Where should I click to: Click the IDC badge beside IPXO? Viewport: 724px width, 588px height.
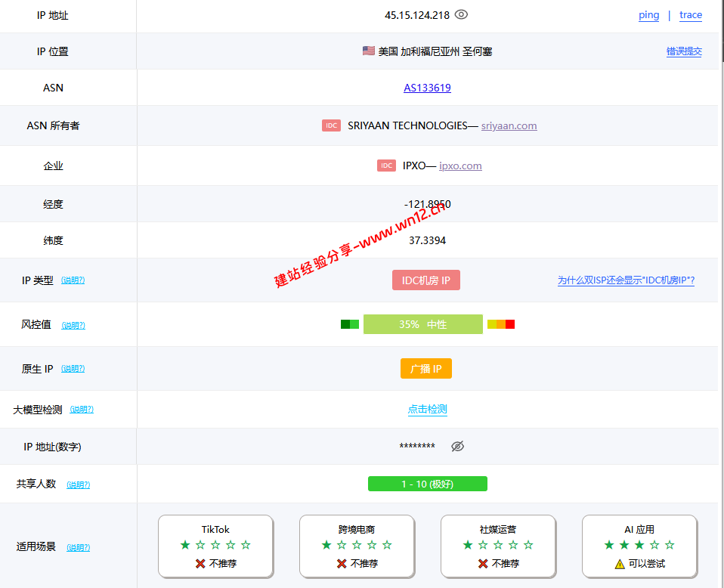click(x=386, y=166)
